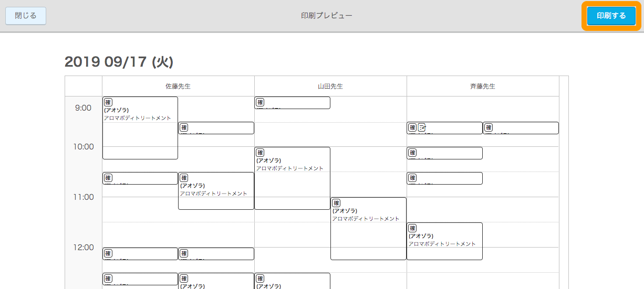Click (アオゾラ) name in 佐藤先生 9:00 appointment
This screenshot has height=289, width=644.
pyautogui.click(x=117, y=110)
